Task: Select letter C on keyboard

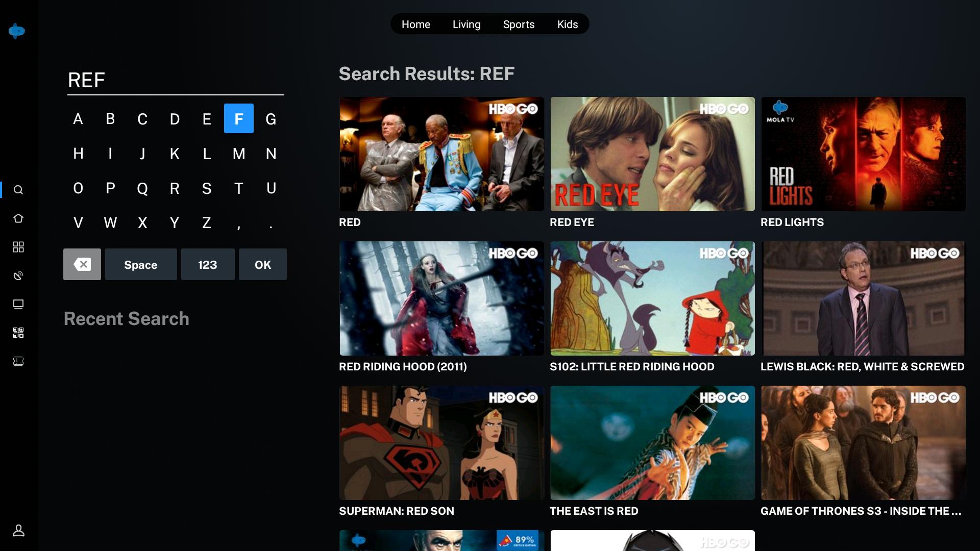Action: click(142, 119)
